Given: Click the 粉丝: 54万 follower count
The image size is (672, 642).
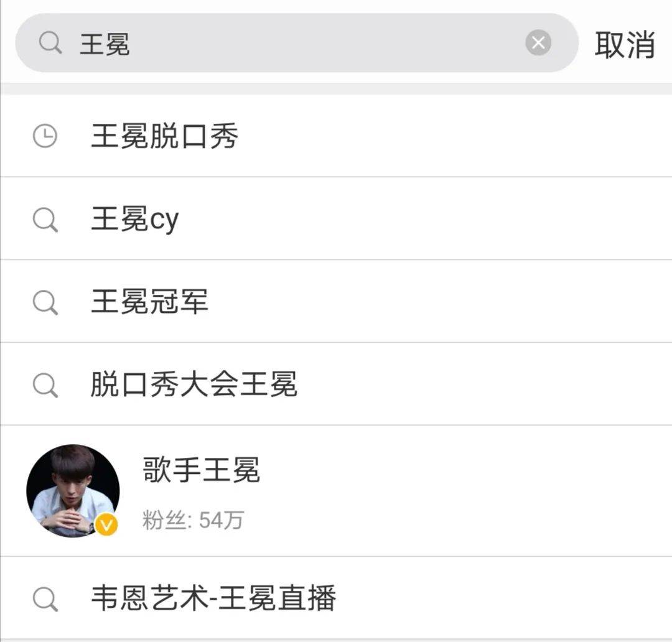Looking at the screenshot, I should coord(193,520).
